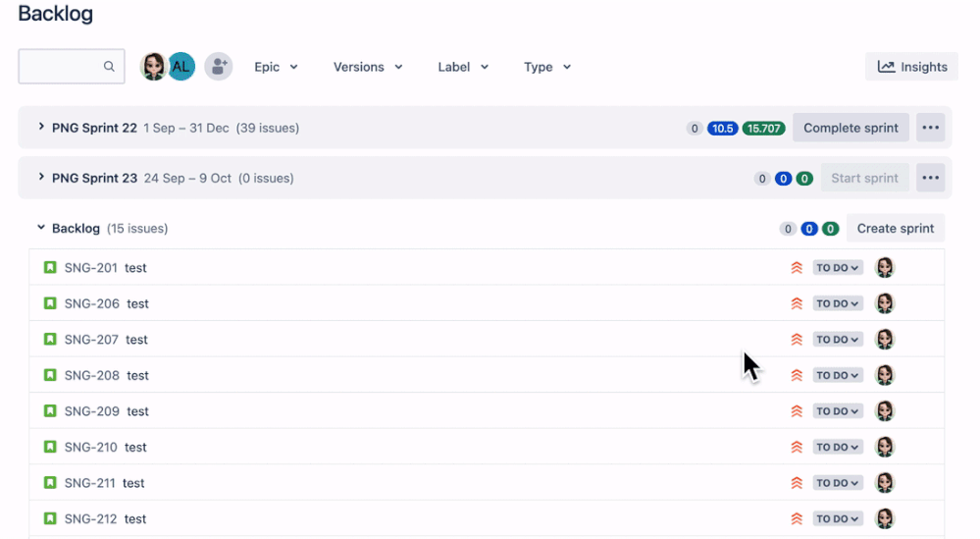The height and width of the screenshot is (539, 980).
Task: Click the priority icon on SNG-206
Action: pos(797,303)
